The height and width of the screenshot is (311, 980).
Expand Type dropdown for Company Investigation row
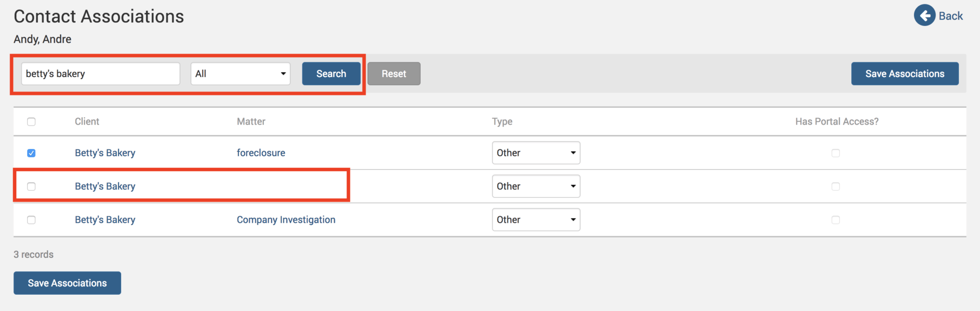(535, 219)
